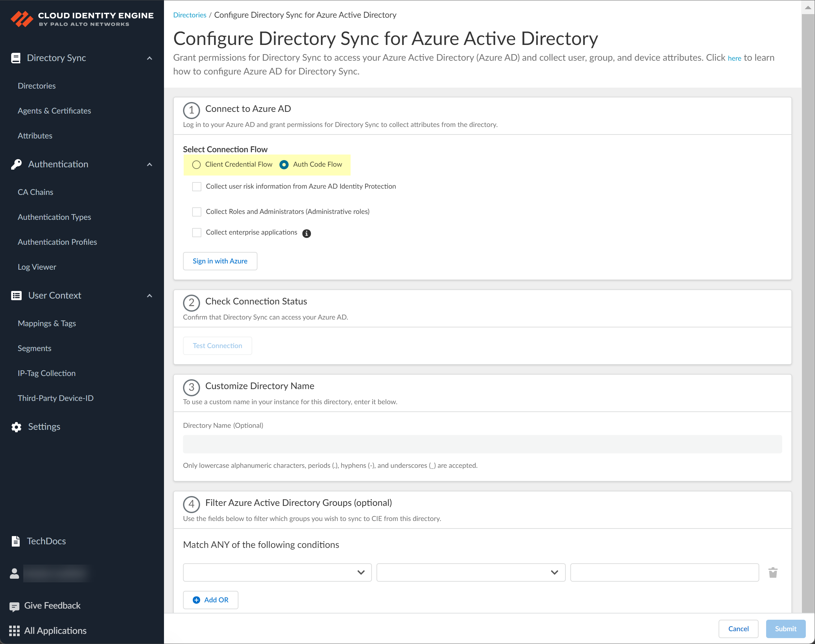Click the Authentication key icon
The image size is (815, 644).
pos(16,164)
